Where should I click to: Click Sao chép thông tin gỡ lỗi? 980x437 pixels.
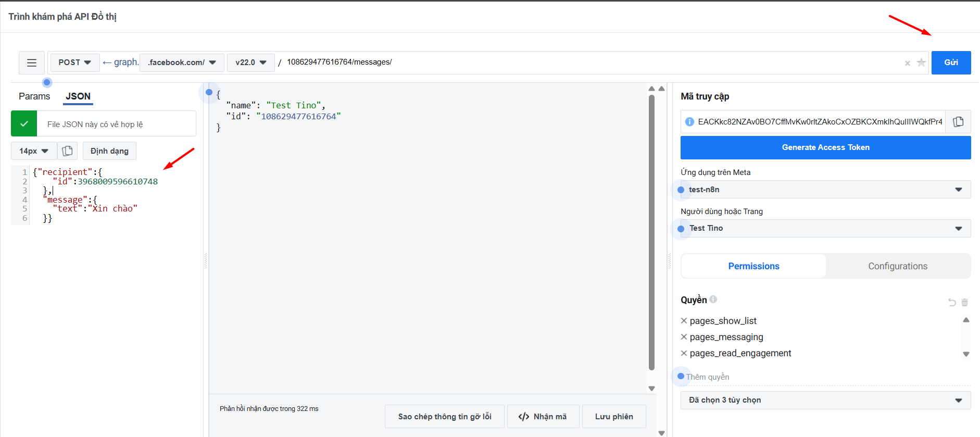(x=445, y=417)
